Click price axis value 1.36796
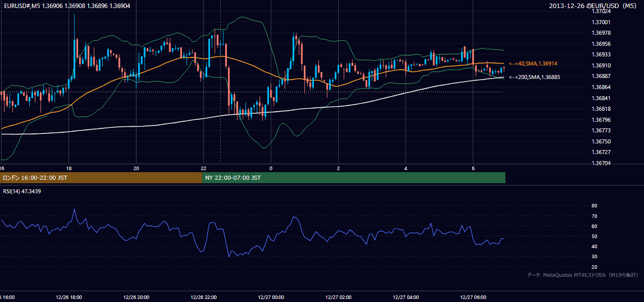 point(601,120)
